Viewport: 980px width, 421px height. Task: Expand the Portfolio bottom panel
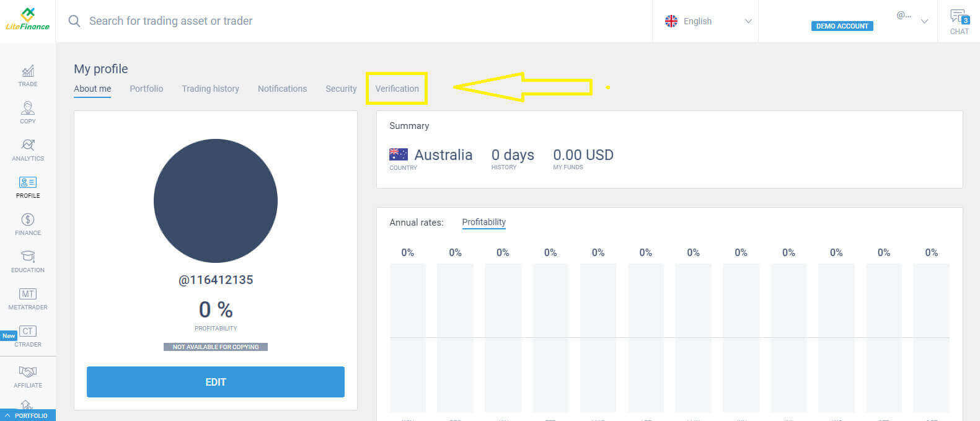coord(27,415)
